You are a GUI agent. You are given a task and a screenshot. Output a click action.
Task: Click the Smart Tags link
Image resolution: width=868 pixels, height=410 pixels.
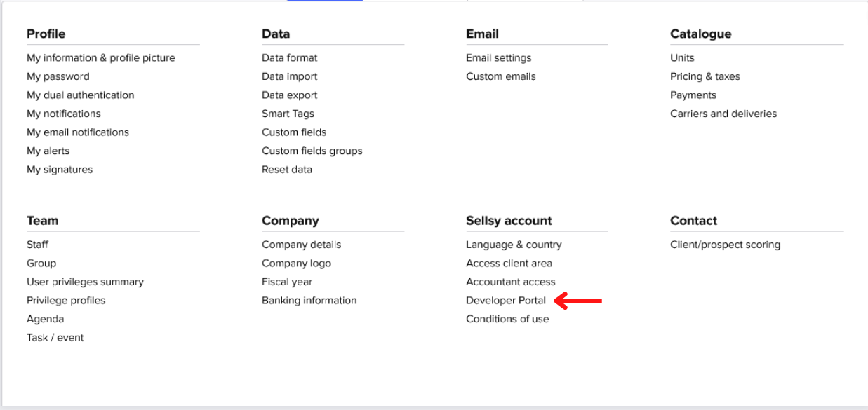pyautogui.click(x=288, y=114)
